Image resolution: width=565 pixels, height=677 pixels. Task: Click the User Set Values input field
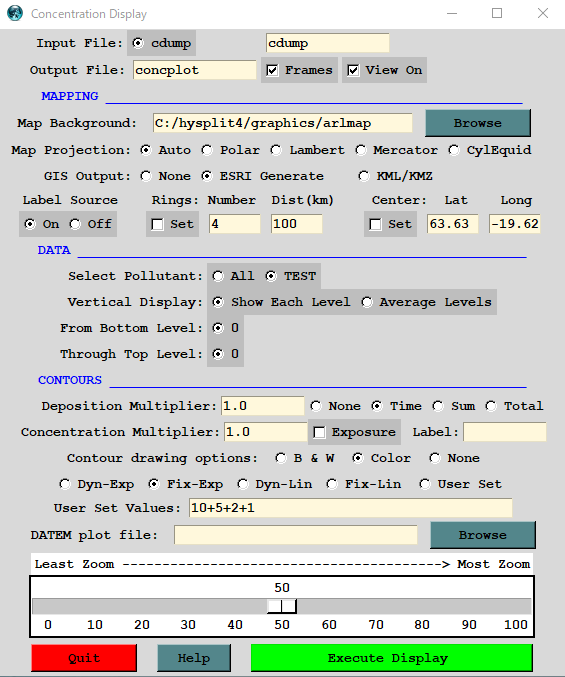pyautogui.click(x=350, y=508)
